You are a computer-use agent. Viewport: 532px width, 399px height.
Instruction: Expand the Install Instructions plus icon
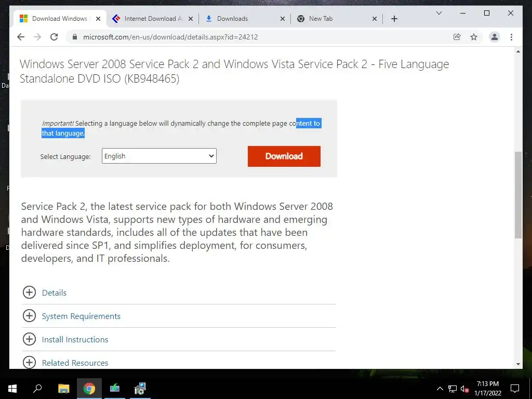[29, 339]
